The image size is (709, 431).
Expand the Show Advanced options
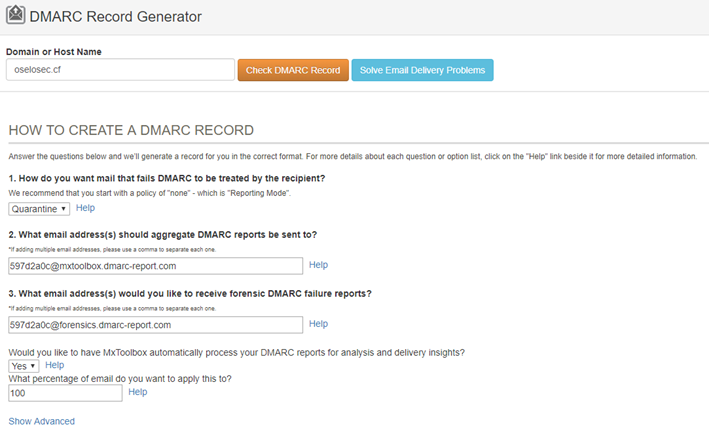pos(41,421)
